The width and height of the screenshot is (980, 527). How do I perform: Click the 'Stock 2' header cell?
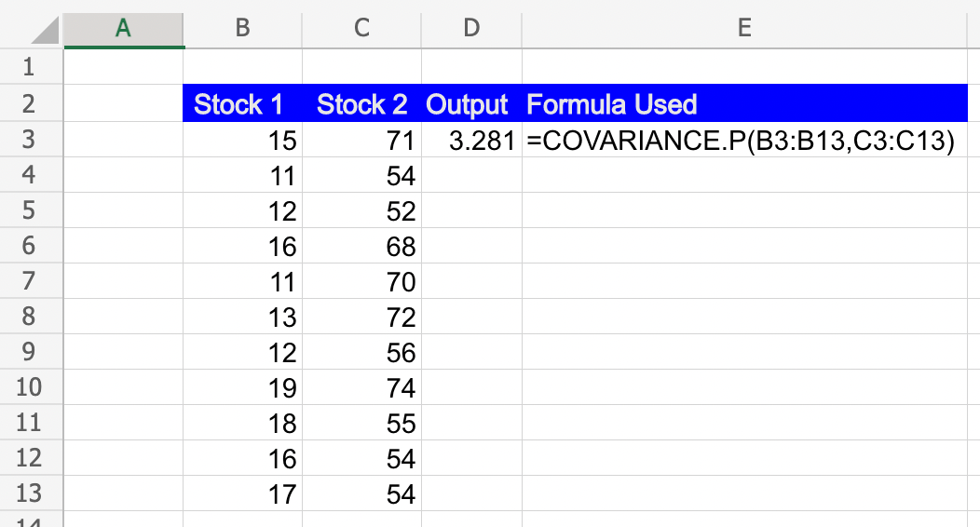pos(361,103)
